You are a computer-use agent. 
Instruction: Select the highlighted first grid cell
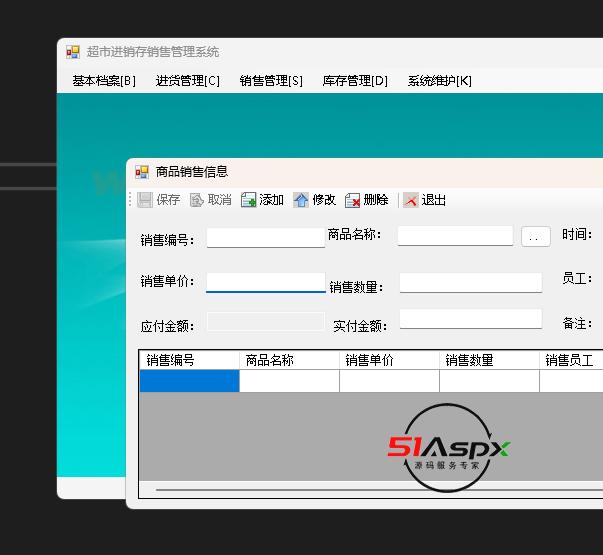[189, 381]
